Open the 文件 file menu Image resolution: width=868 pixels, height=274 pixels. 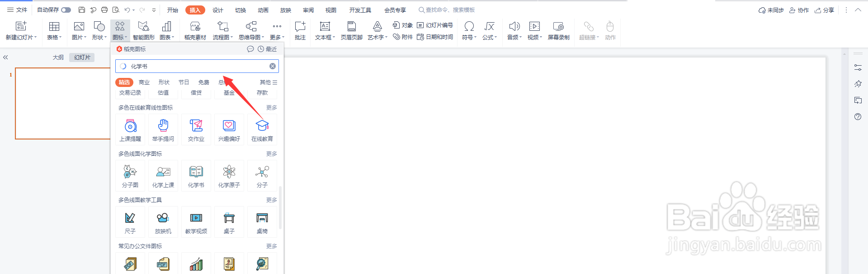(17, 10)
